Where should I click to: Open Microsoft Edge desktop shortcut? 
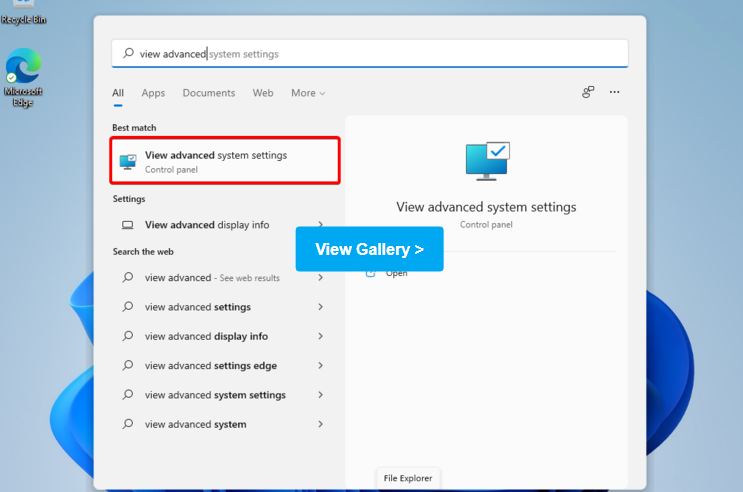pyautogui.click(x=23, y=77)
